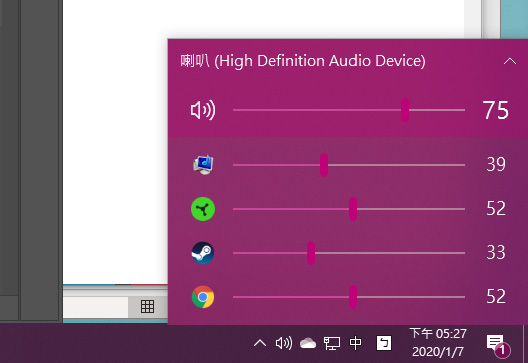Click the master volume slider handle at 75
The image size is (528, 363).
pos(405,110)
